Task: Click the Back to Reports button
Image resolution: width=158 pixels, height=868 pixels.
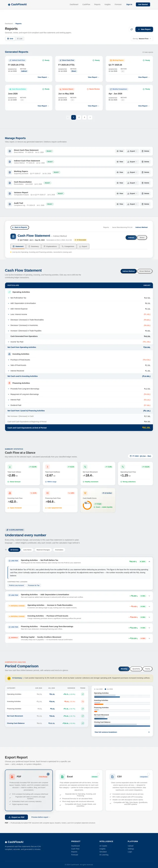Action: pyautogui.click(x=20, y=227)
